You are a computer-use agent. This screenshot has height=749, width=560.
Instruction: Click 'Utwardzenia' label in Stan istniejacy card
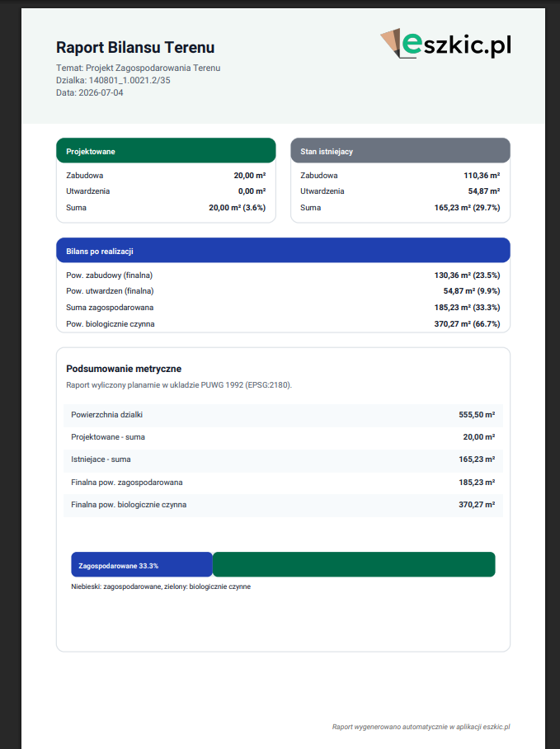[322, 191]
